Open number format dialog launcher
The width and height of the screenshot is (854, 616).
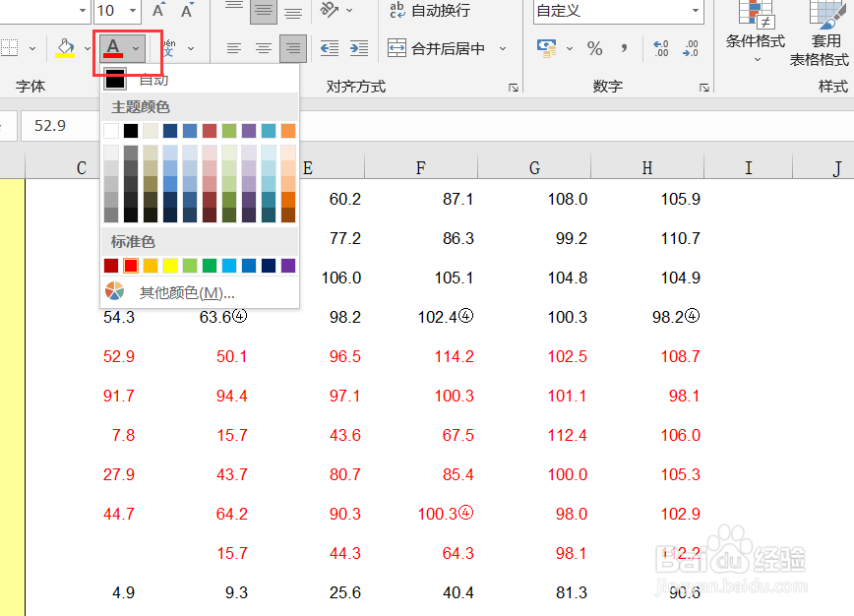click(x=704, y=88)
